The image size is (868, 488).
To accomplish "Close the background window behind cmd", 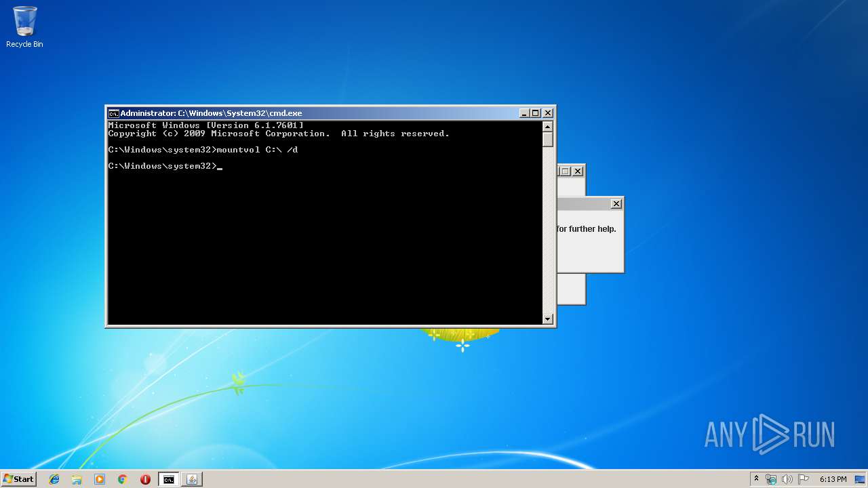I will [x=578, y=171].
